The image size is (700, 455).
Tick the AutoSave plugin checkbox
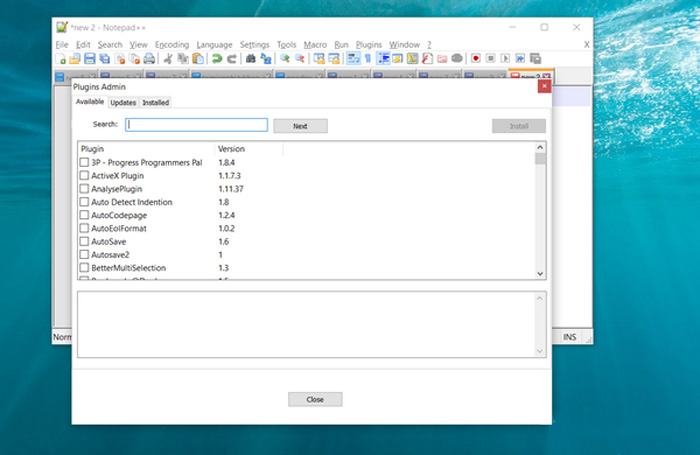click(84, 241)
